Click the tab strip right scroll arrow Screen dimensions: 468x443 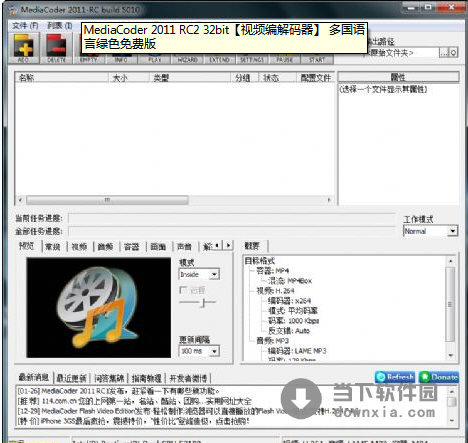coord(228,246)
